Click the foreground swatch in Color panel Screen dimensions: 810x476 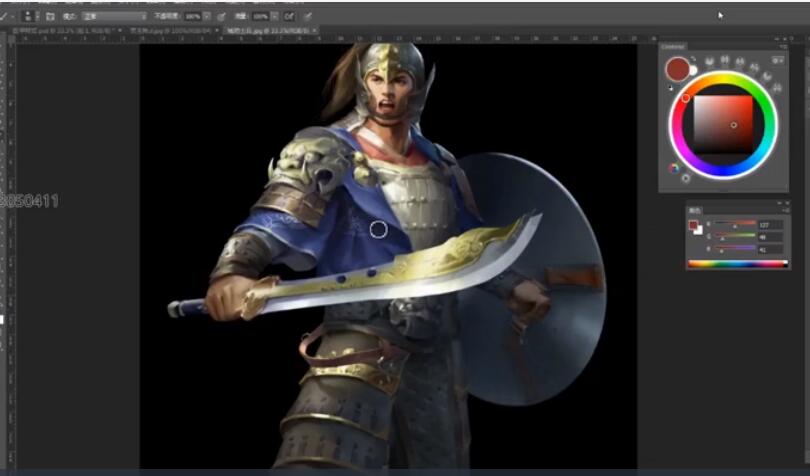693,225
